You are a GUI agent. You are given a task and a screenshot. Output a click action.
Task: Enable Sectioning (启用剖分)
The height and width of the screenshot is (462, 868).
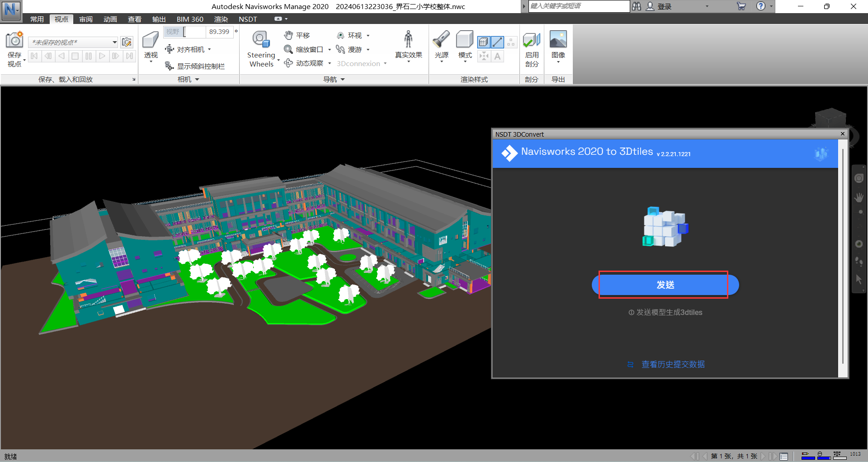(532, 49)
